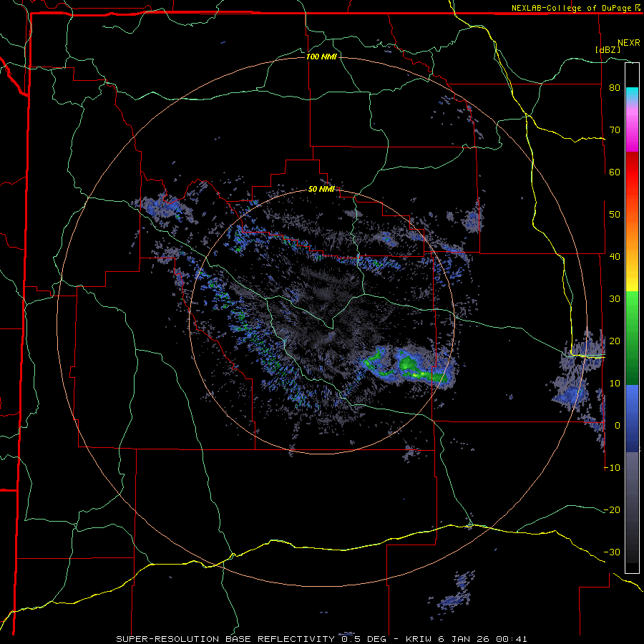Click the SUPER-RESOLUTION BASE REFLECTIVITY caption text
Viewport: 644px width, 644px height.
(225, 639)
